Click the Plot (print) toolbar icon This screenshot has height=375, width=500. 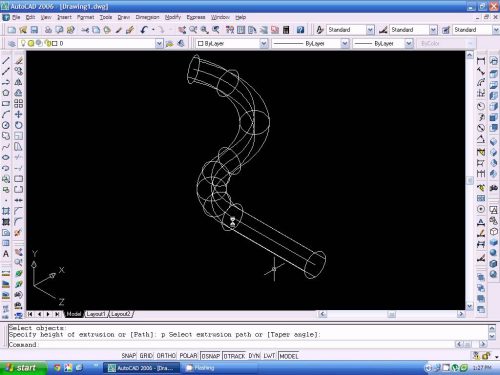(48, 30)
